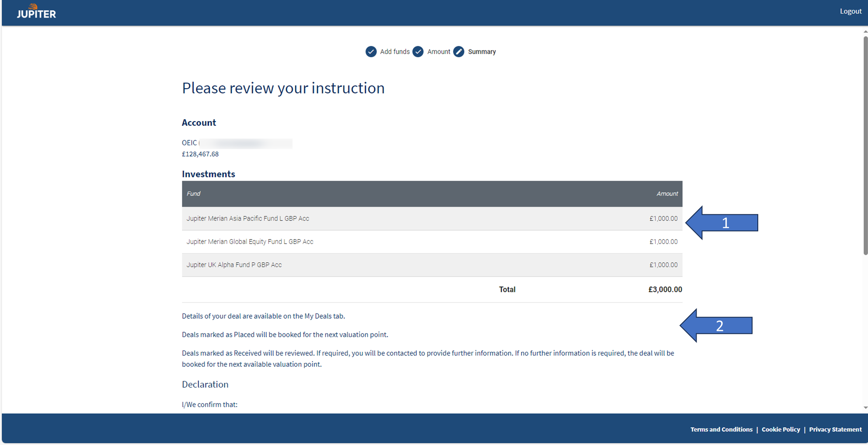Click the Please review your instruction heading
Viewport: 868px width, 445px height.
pyautogui.click(x=283, y=88)
